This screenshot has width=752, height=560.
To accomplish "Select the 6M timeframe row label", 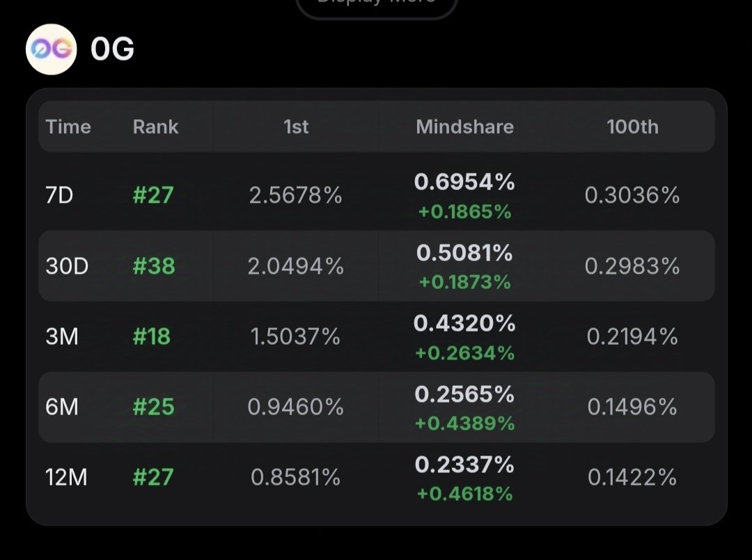I will [x=62, y=407].
